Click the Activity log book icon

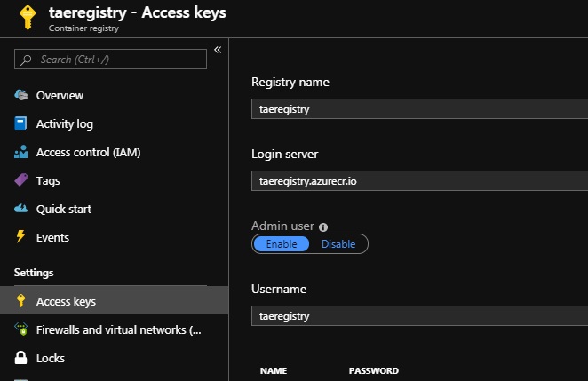(x=20, y=123)
